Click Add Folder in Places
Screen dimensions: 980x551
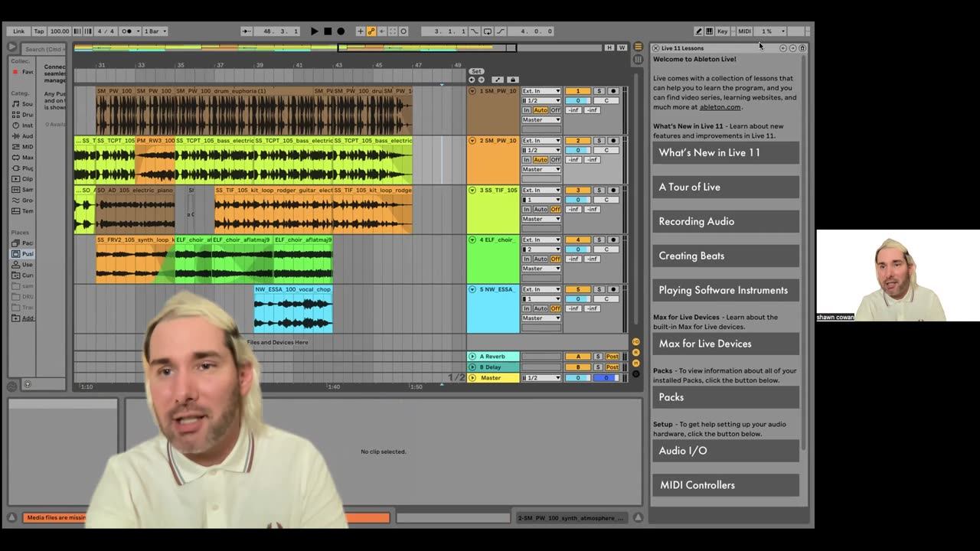click(x=23, y=318)
